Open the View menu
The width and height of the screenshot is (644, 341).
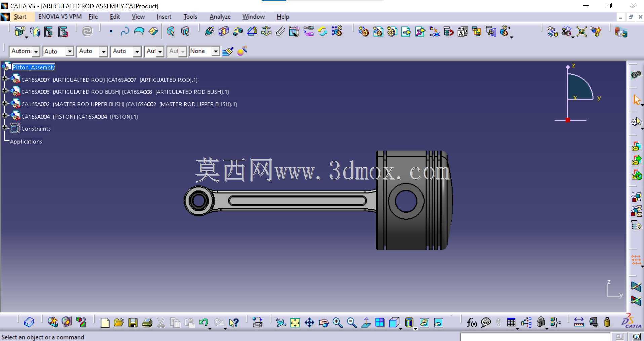[x=138, y=17]
